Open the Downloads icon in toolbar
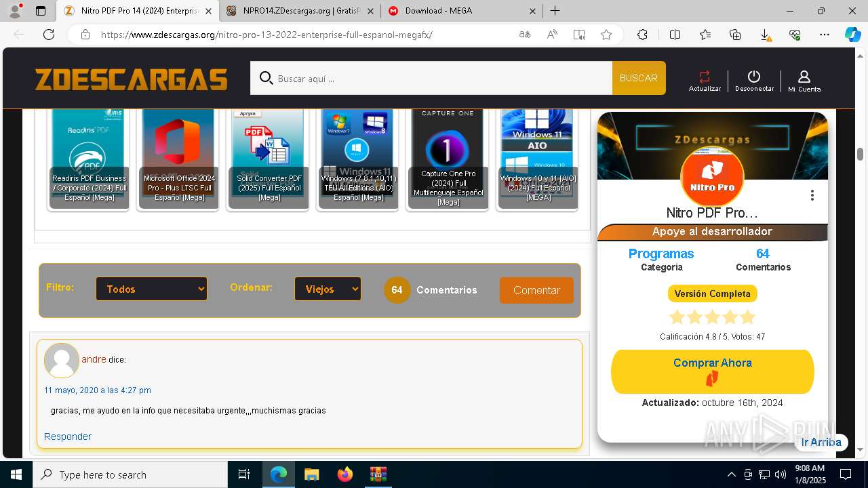The image size is (868, 488). click(765, 35)
